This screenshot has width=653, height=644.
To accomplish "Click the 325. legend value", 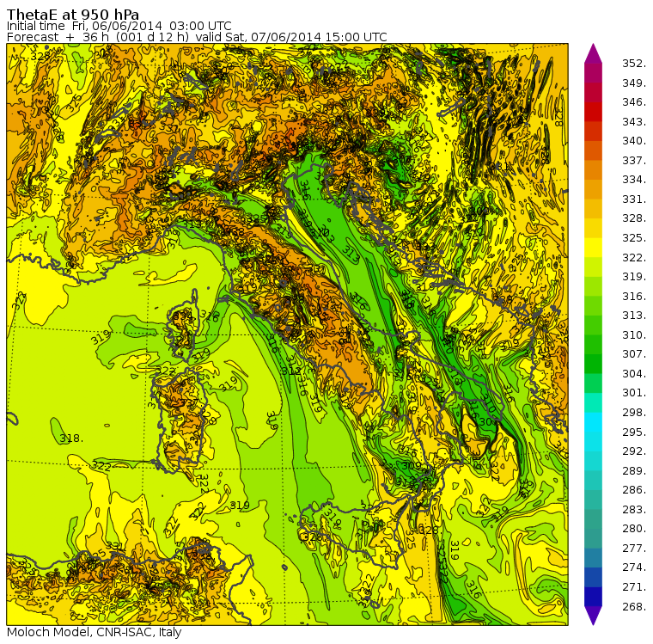I will [634, 238].
